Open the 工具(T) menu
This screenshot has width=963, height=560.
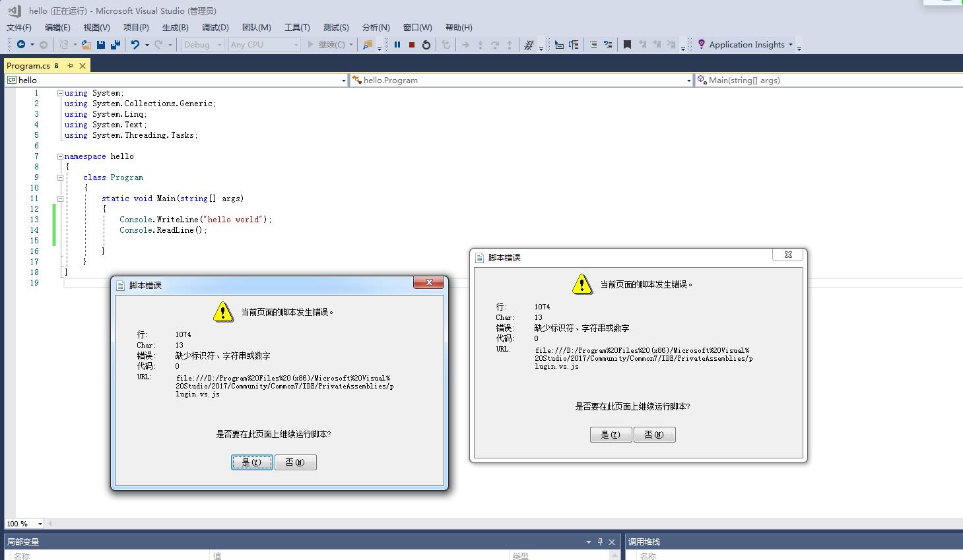coord(297,27)
